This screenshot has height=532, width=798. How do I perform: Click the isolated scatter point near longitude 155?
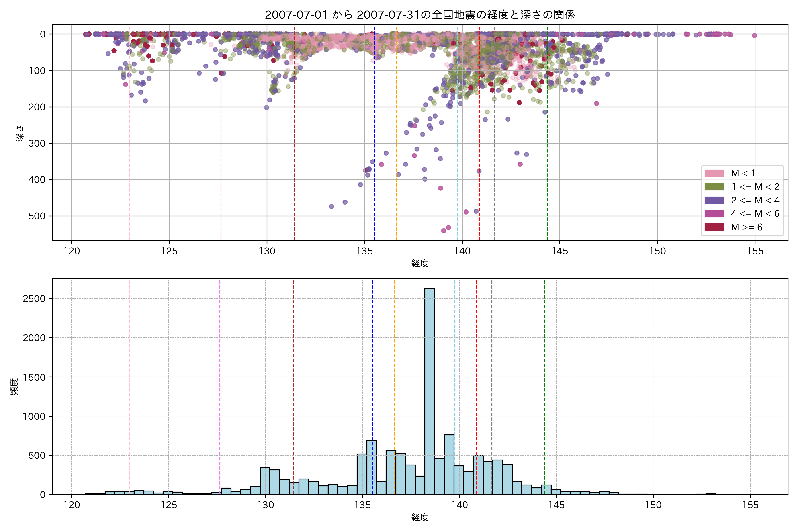click(754, 35)
